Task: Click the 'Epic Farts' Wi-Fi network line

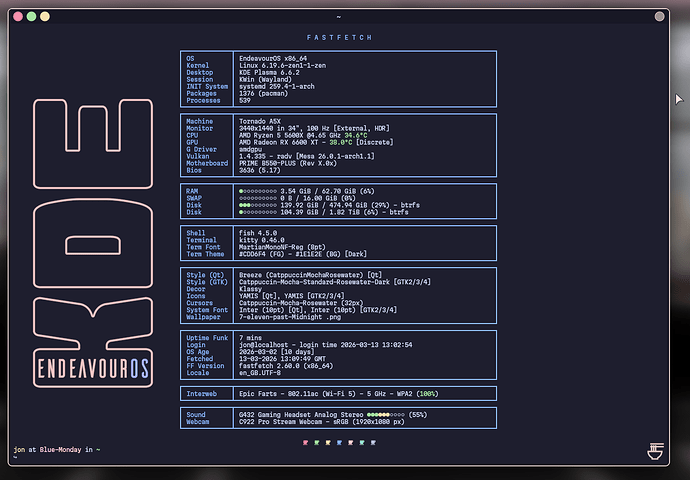Action: coord(339,394)
